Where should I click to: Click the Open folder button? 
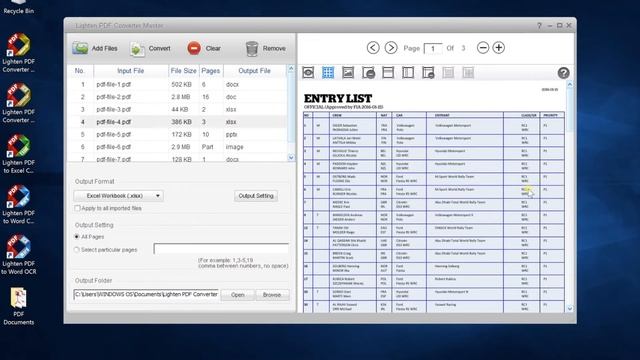point(238,295)
